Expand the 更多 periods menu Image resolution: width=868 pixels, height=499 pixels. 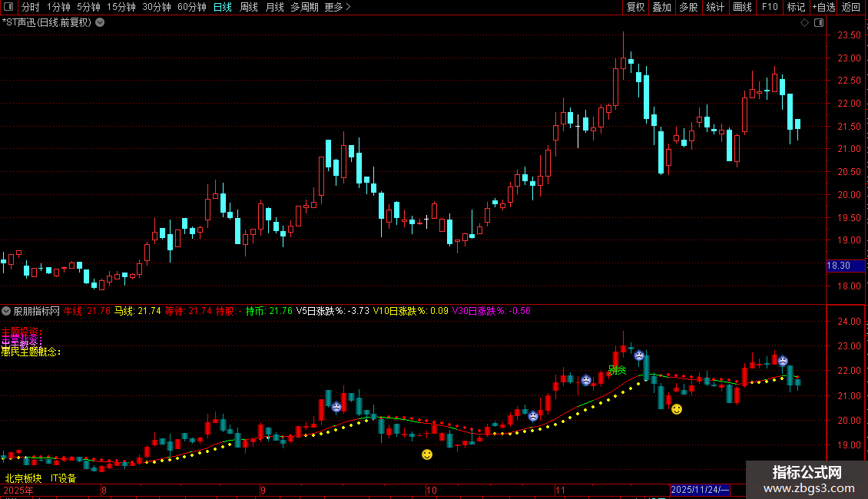[x=337, y=7]
